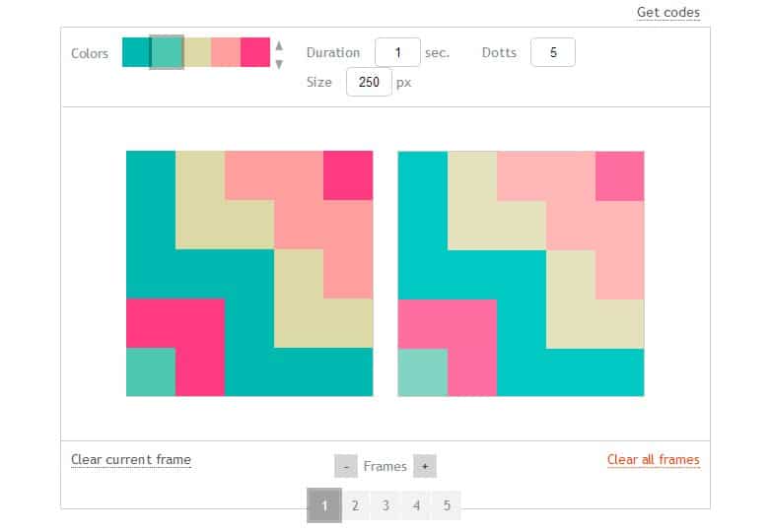This screenshot has height=532, width=771.
Task: Select the dark teal color swatch
Action: (x=136, y=52)
